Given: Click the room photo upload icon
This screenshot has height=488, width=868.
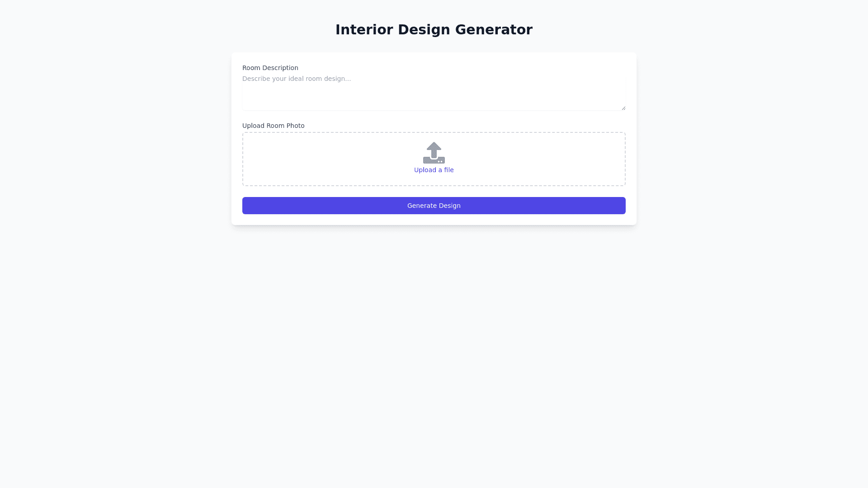Looking at the screenshot, I should tap(434, 153).
